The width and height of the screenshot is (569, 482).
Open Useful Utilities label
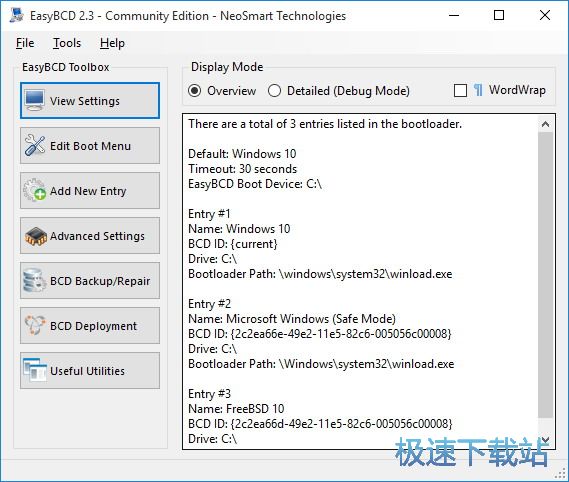87,371
